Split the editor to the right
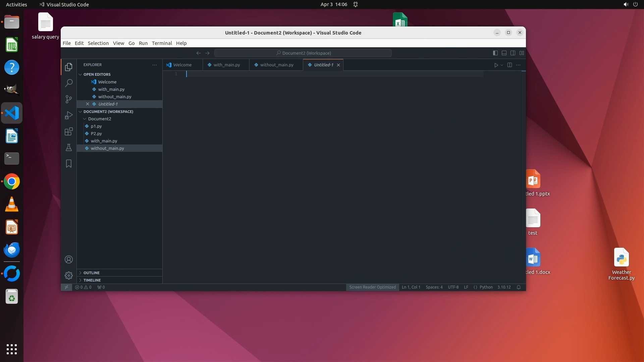644x362 pixels. 509,65
